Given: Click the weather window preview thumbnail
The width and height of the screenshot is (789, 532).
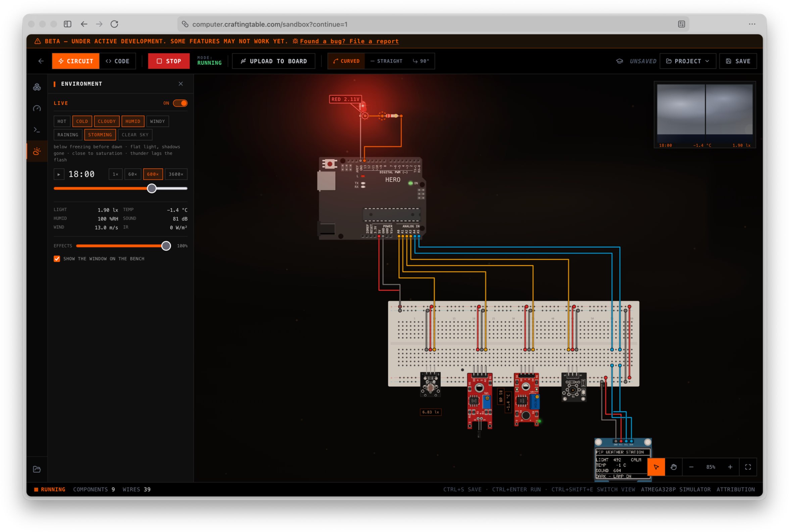Looking at the screenshot, I should [x=704, y=115].
